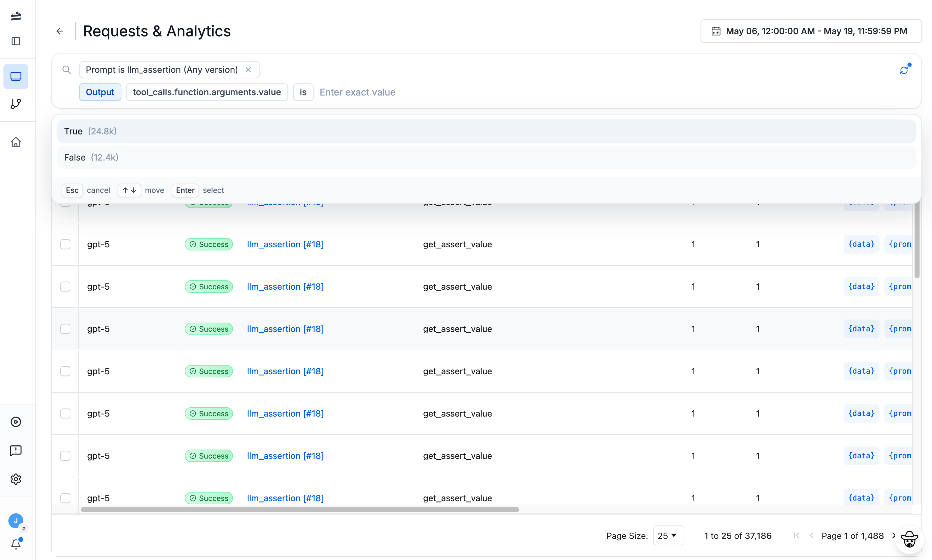This screenshot has height=560, width=932.
Task: Click the Requests & Analytics title
Action: (x=157, y=31)
